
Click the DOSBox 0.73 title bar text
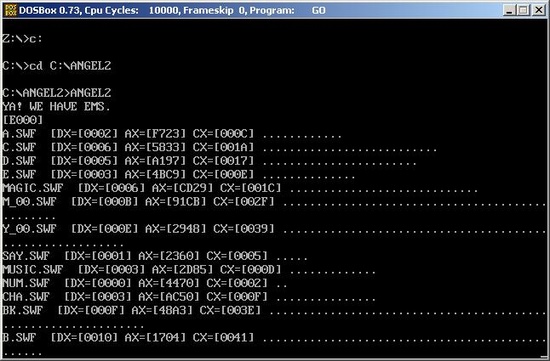tap(172, 11)
